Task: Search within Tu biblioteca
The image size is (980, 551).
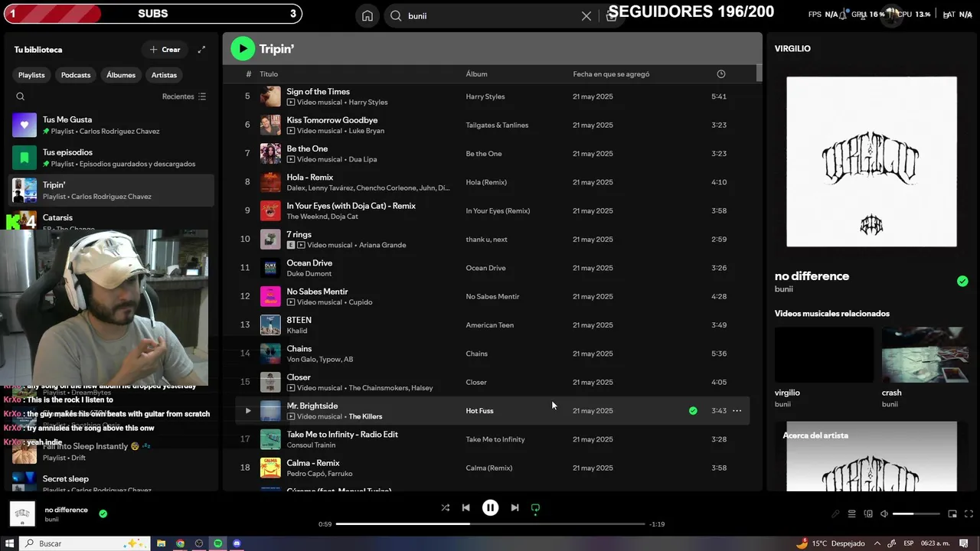Action: click(x=21, y=96)
